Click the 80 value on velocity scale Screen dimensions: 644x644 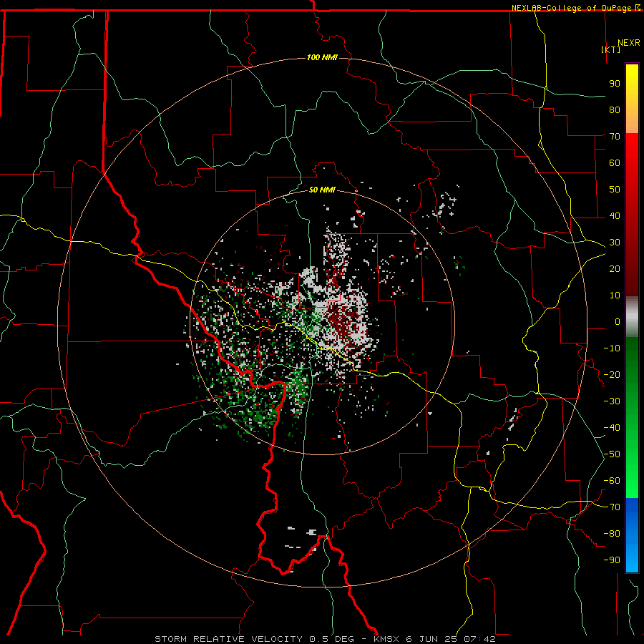(615, 109)
